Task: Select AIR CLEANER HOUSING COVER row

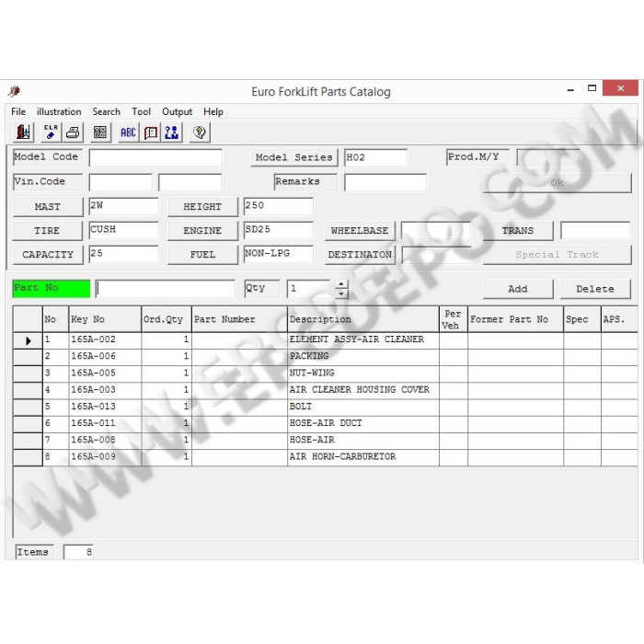Action: coord(325,390)
